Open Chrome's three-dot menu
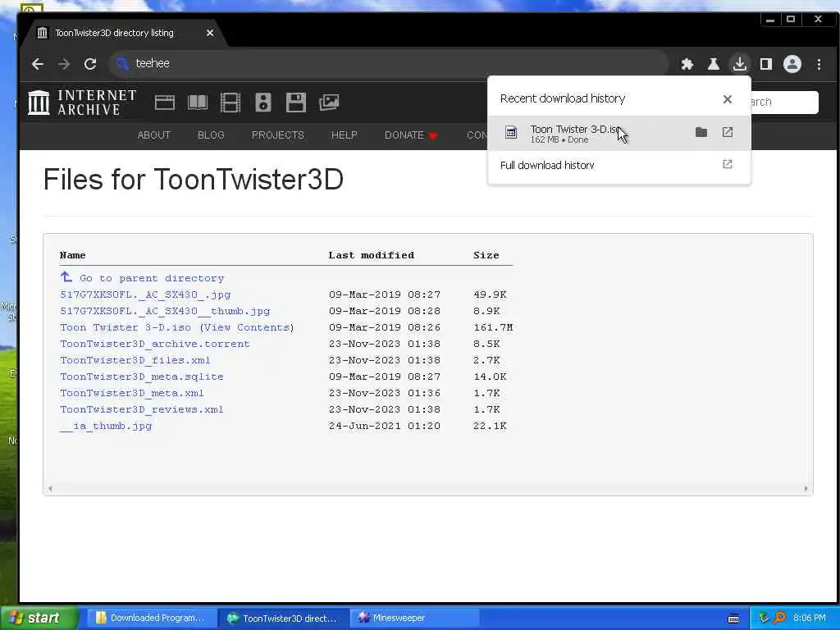The width and height of the screenshot is (840, 630). pos(819,64)
